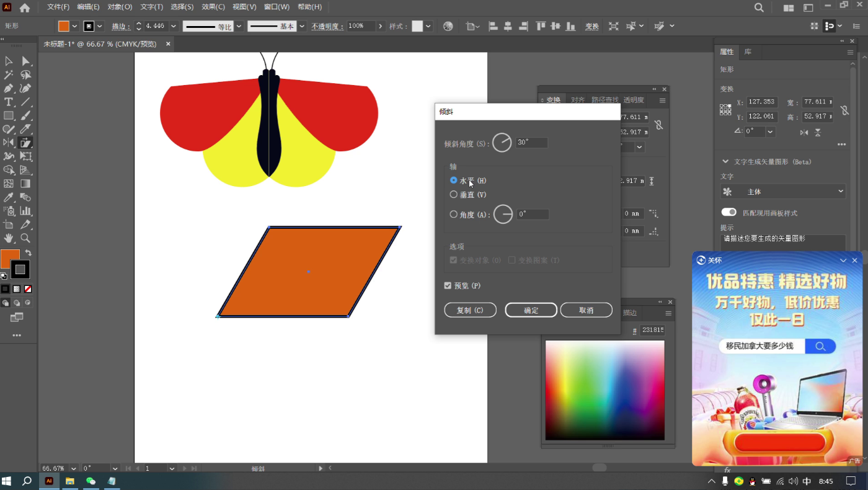The width and height of the screenshot is (868, 490).
Task: Select the Pen tool
Action: [9, 88]
